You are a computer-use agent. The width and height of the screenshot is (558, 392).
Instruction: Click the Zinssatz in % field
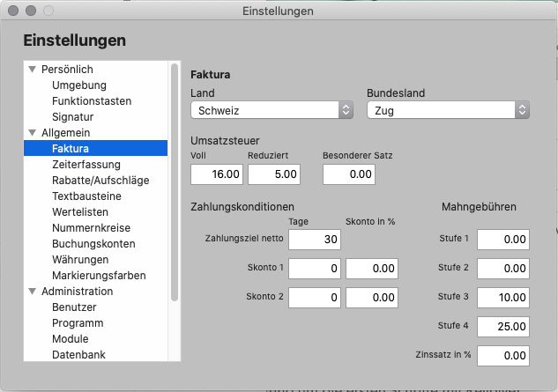click(x=503, y=356)
